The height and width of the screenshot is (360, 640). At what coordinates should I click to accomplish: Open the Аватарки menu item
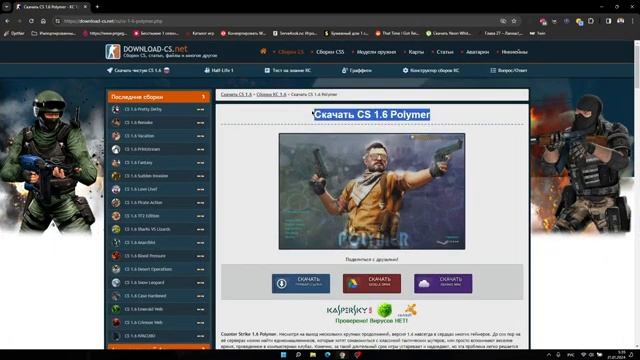pos(477,52)
